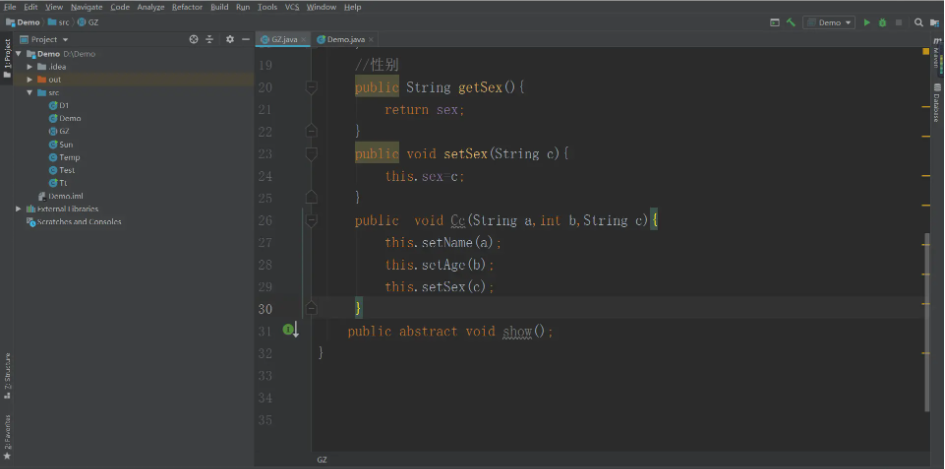Image resolution: width=945 pixels, height=469 pixels.
Task: Expand the out folder arrow
Action: click(x=30, y=80)
